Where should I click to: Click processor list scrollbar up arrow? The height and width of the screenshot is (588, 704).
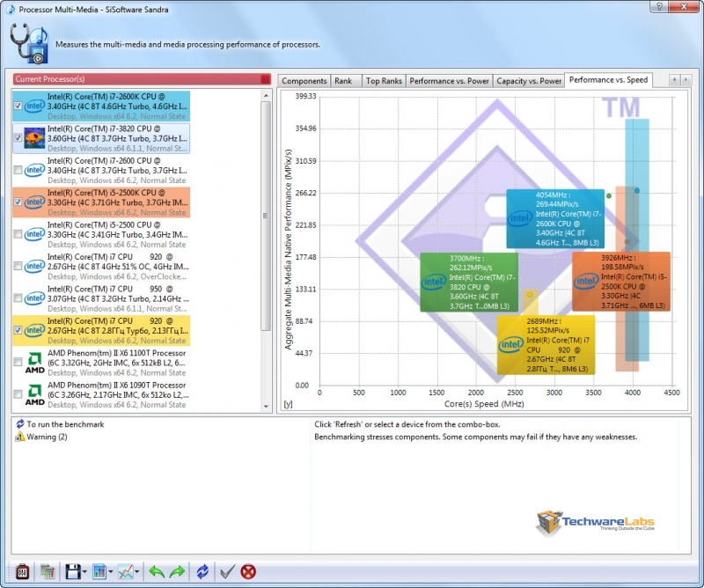pos(266,95)
